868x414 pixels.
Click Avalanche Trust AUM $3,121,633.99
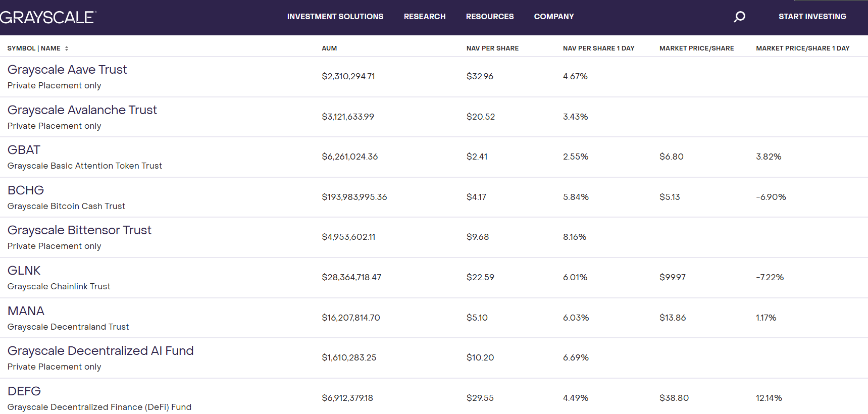[x=348, y=117]
